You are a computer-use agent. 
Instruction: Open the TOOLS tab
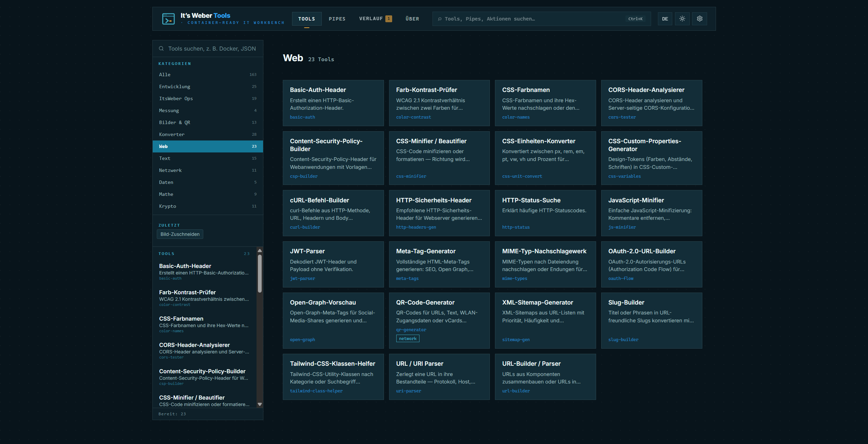[306, 19]
